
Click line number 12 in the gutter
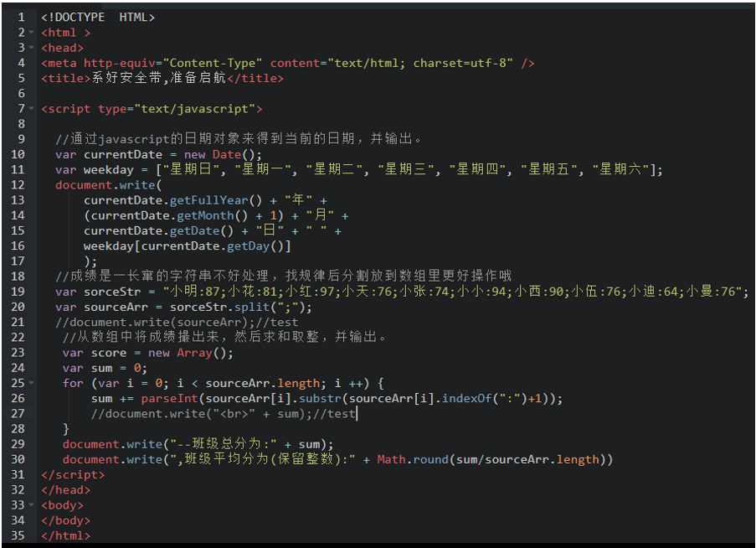[18, 184]
